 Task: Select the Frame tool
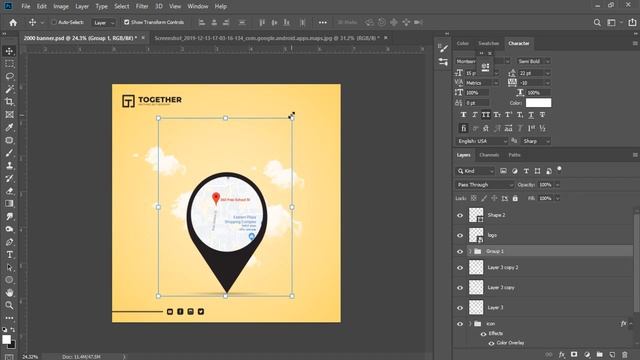(x=9, y=115)
